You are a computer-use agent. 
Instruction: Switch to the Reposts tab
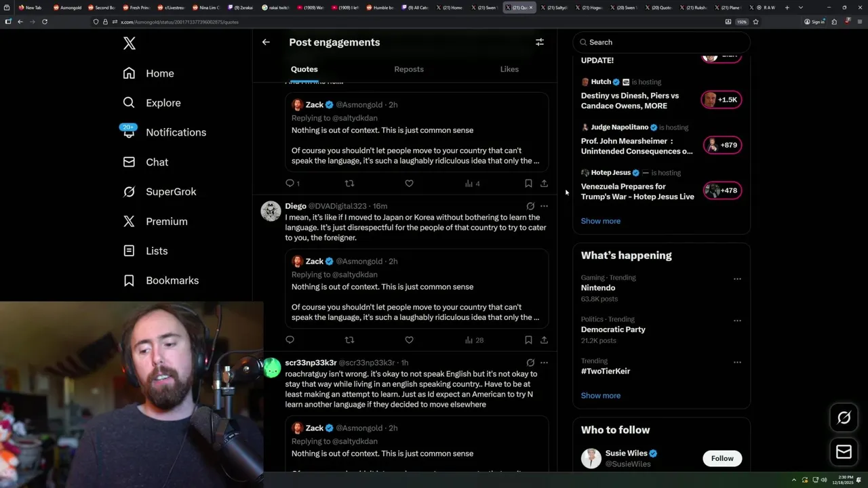[409, 69]
